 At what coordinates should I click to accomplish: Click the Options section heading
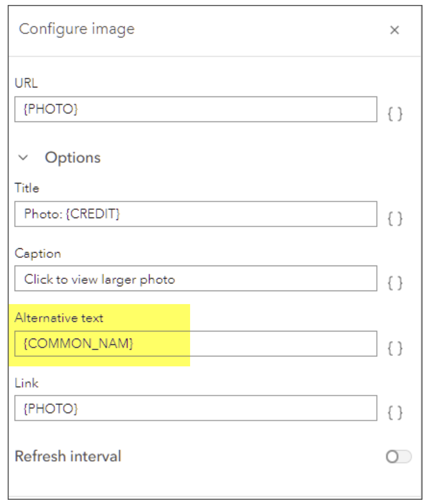[x=73, y=158]
